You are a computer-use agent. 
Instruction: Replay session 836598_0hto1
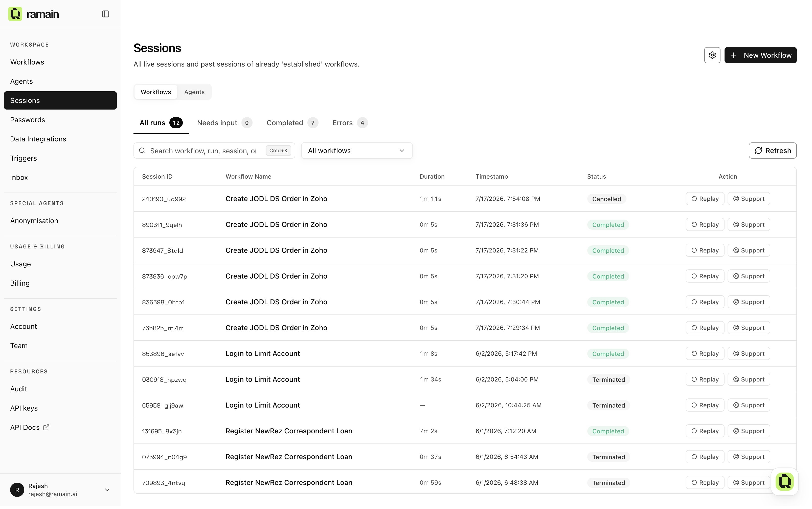coord(705,302)
